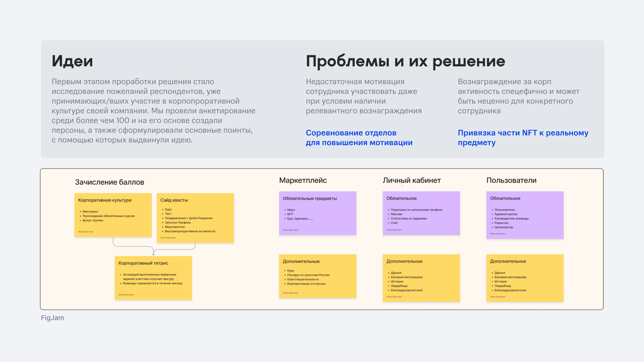This screenshot has height=362, width=644.
Task: Click the yellow 'Дополнительные' Маркетплейс note
Action: pyautogui.click(x=318, y=276)
